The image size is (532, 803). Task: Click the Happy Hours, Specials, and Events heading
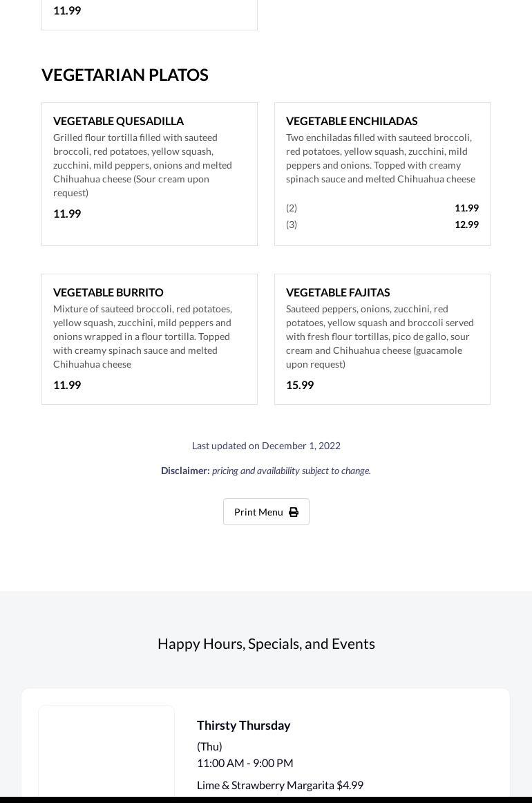coord(266,643)
